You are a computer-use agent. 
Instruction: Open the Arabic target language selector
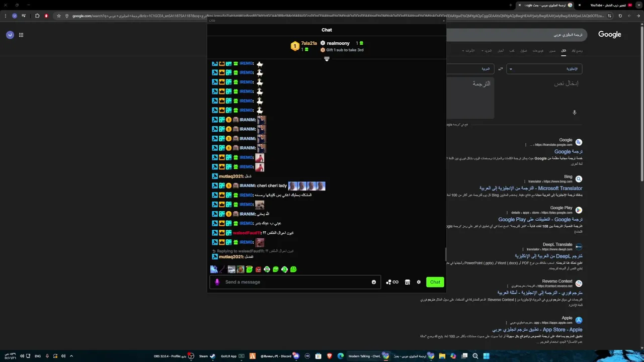point(471,69)
